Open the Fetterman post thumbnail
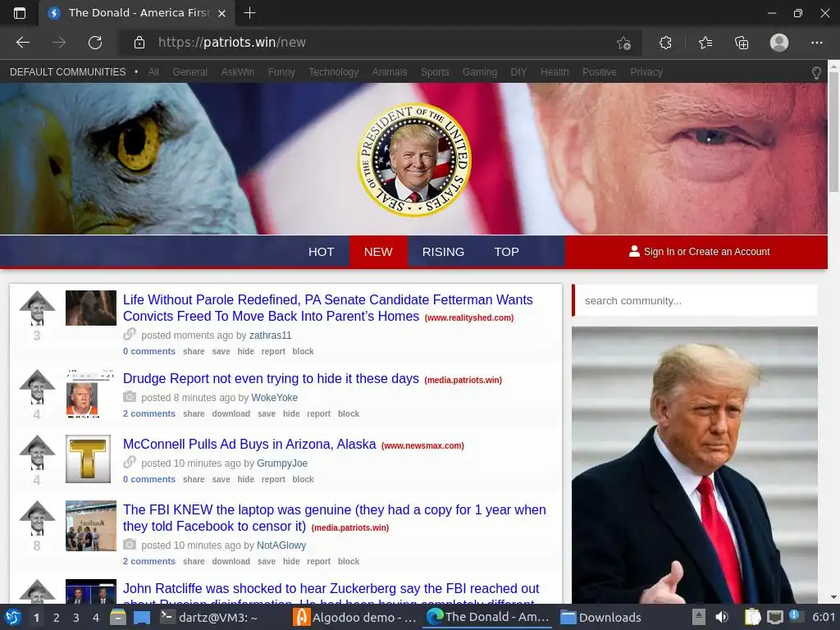This screenshot has width=840, height=630. click(x=90, y=308)
